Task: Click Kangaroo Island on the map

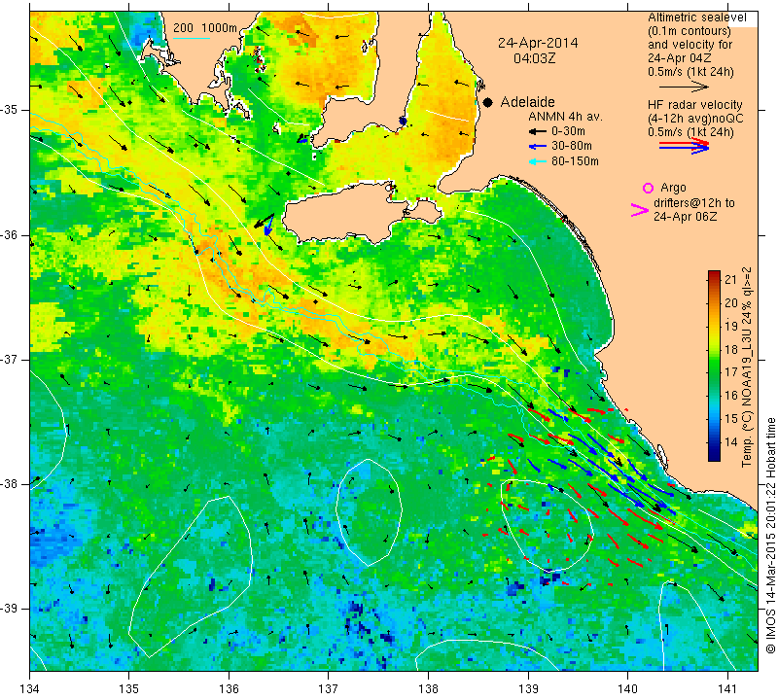Action: pyautogui.click(x=342, y=213)
